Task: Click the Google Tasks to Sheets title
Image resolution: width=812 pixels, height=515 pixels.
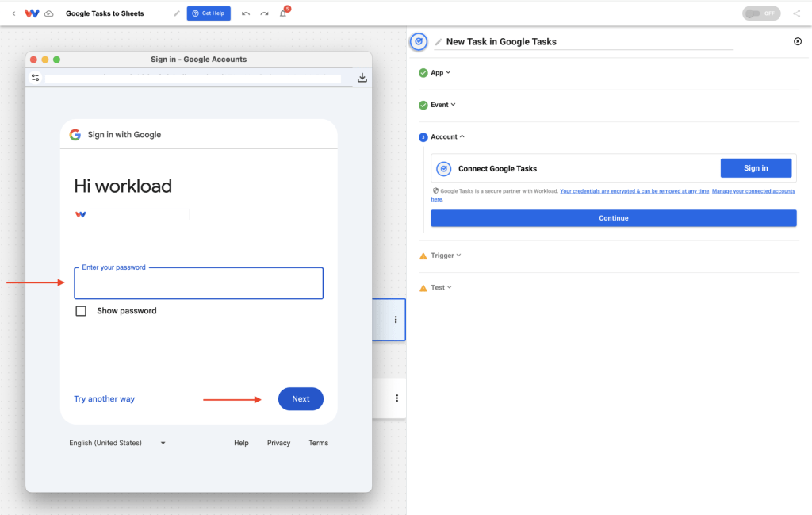Action: click(105, 13)
